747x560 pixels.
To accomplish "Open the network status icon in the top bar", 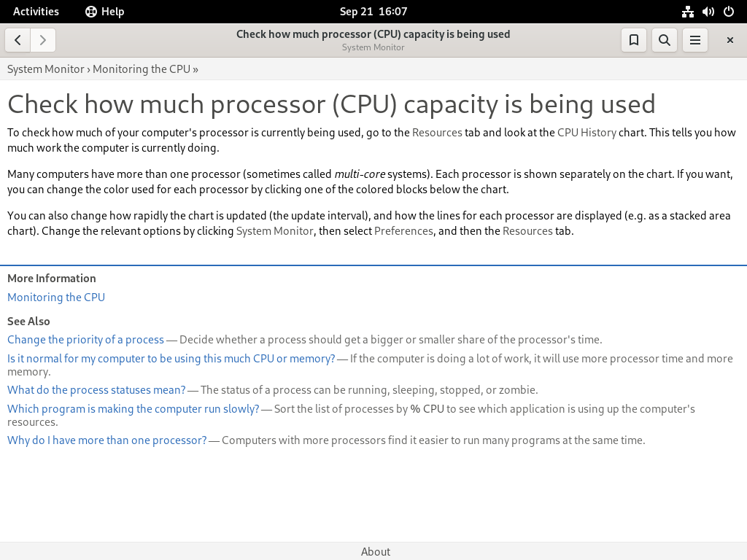I will 687,12.
